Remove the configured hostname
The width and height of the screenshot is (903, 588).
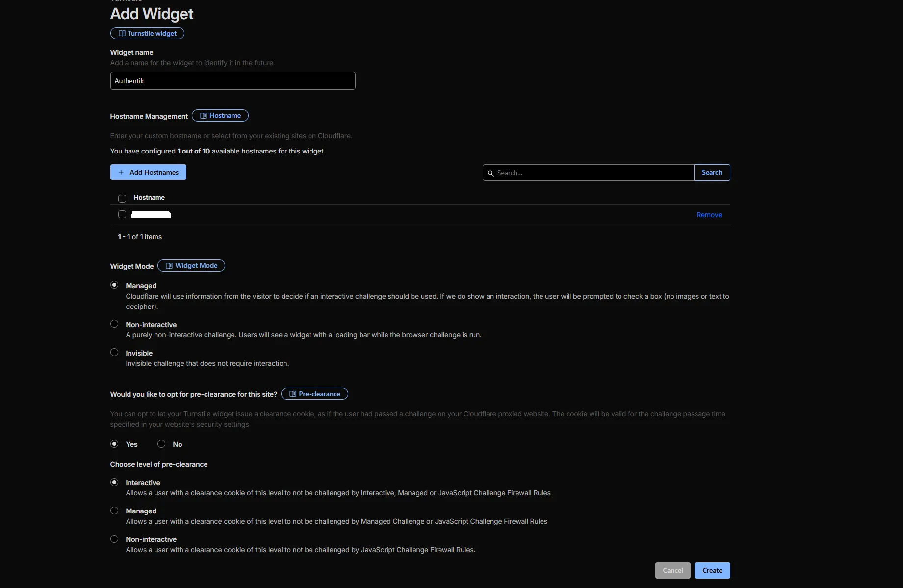709,215
